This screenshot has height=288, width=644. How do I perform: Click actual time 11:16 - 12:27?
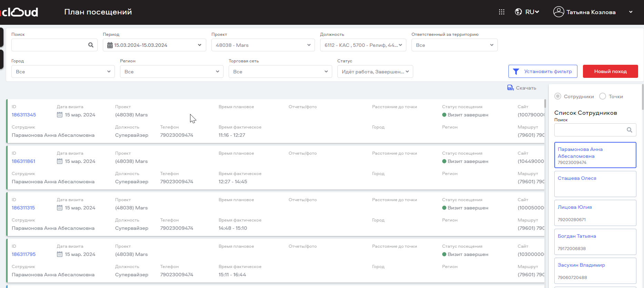point(232,135)
